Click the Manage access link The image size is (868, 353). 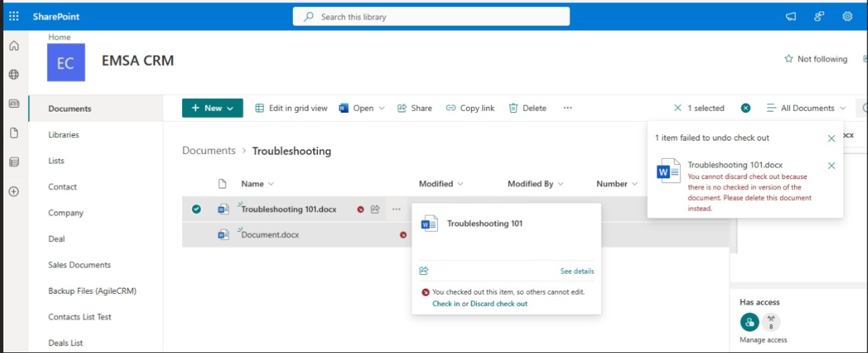(763, 340)
